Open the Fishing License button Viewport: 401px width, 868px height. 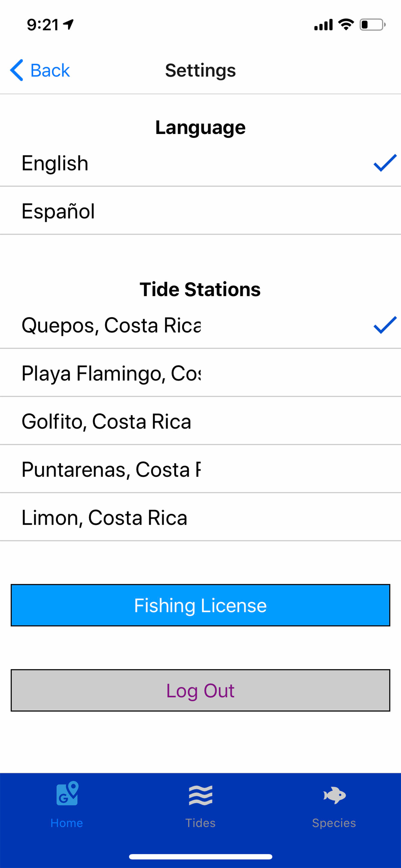click(x=200, y=605)
